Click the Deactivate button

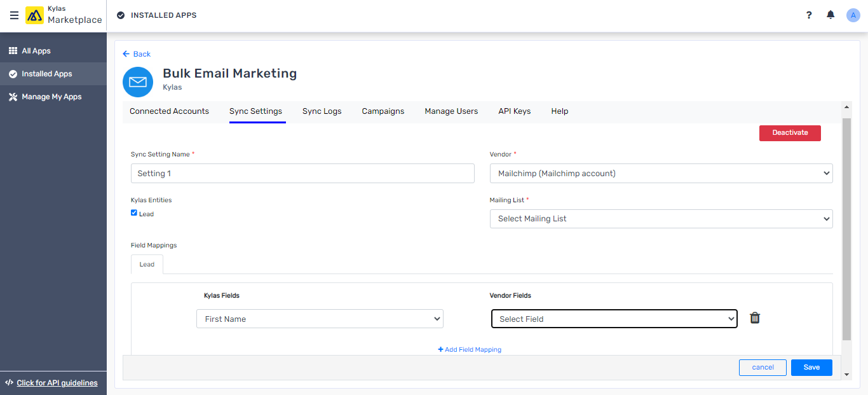coord(790,132)
